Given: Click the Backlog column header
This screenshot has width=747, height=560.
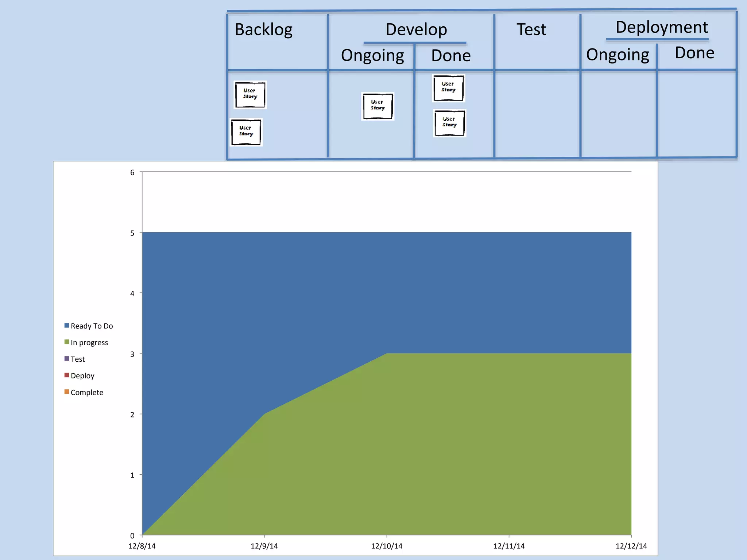Looking at the screenshot, I should (263, 30).
